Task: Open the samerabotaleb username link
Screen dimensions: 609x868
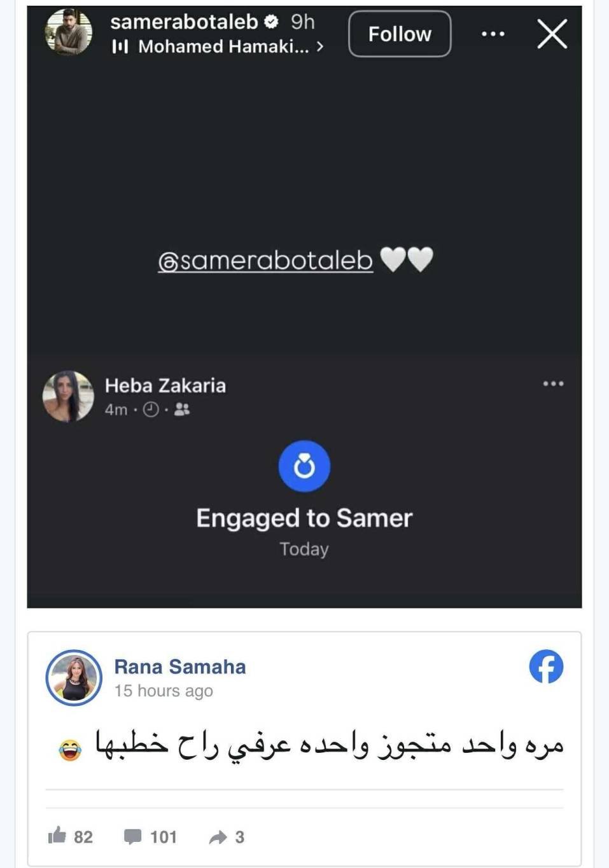Action: pos(184,22)
